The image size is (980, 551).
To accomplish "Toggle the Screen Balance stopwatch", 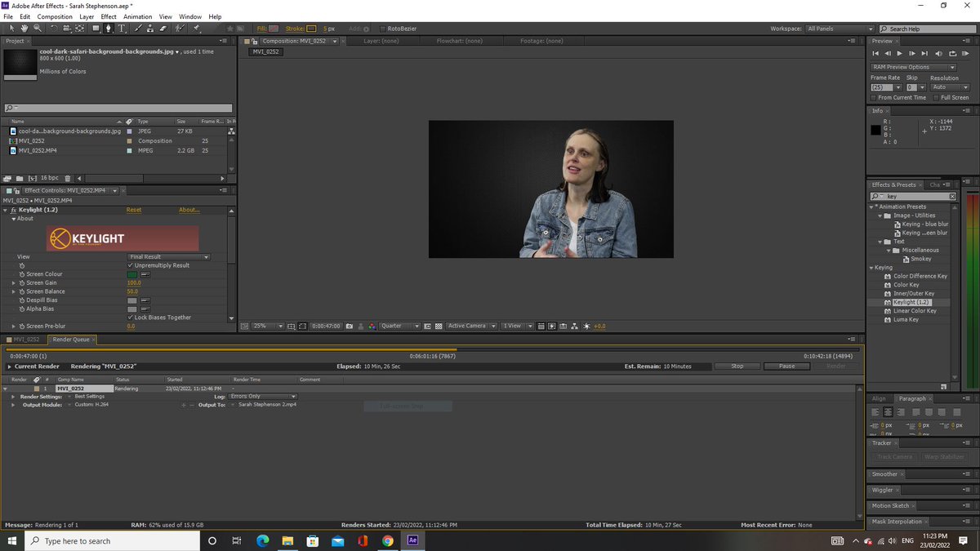I will pyautogui.click(x=22, y=291).
